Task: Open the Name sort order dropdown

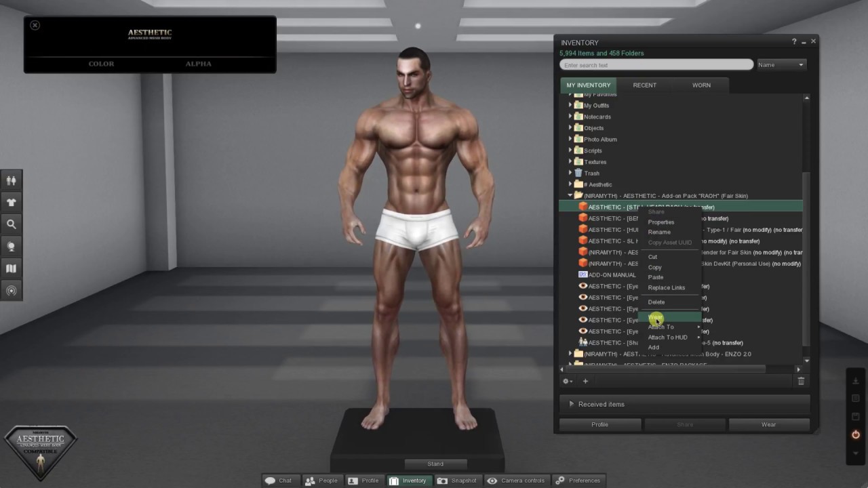Action: tap(781, 65)
